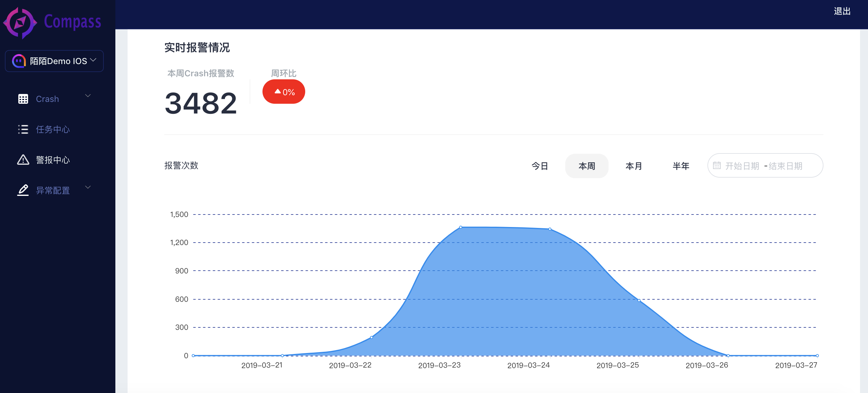Click the 周环比 label
The width and height of the screenshot is (868, 393).
(284, 74)
